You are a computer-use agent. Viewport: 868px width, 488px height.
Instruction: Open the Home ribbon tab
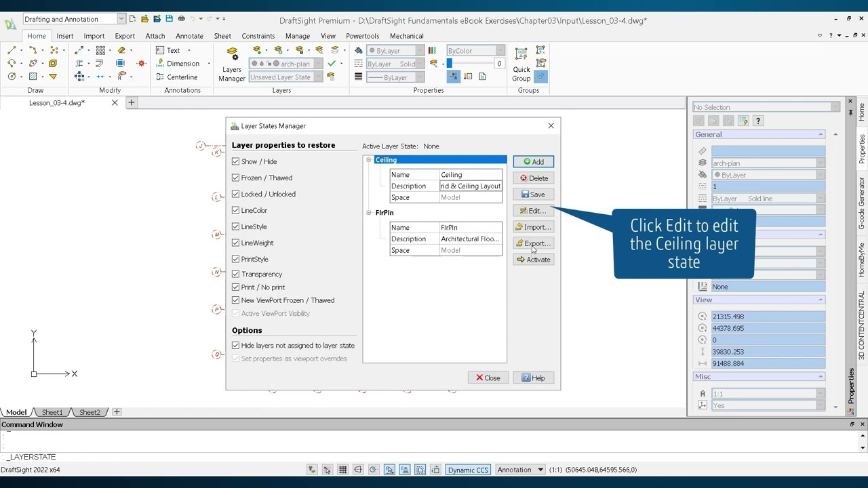37,36
